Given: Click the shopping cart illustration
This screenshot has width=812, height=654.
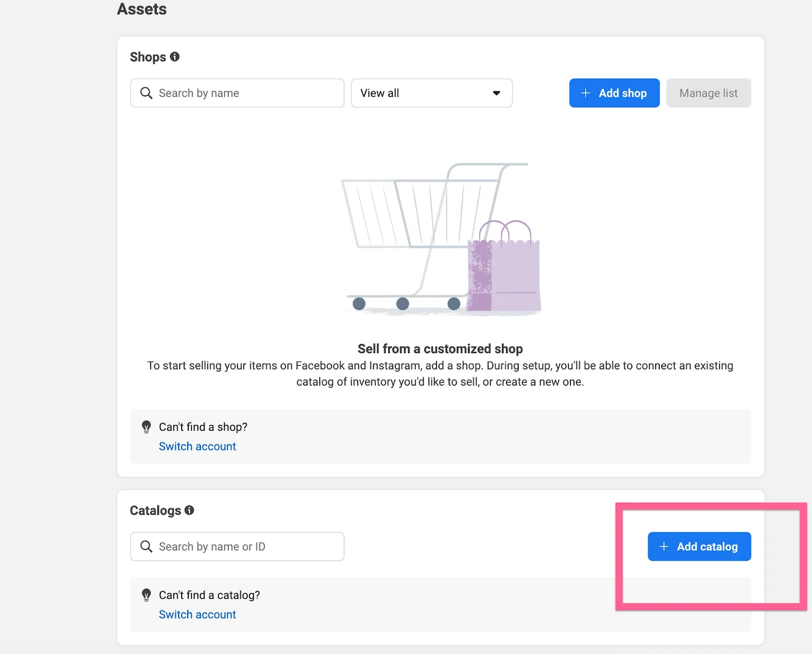Looking at the screenshot, I should pos(441,238).
